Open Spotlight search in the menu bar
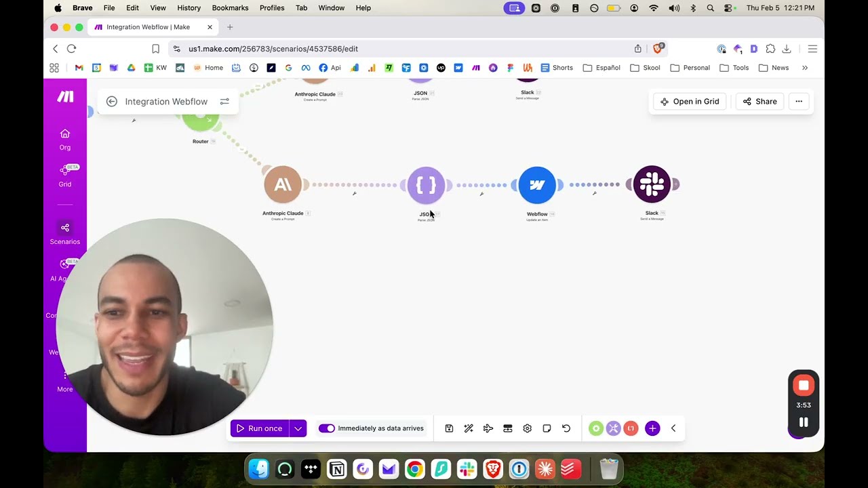This screenshot has width=868, height=488. pyautogui.click(x=710, y=8)
